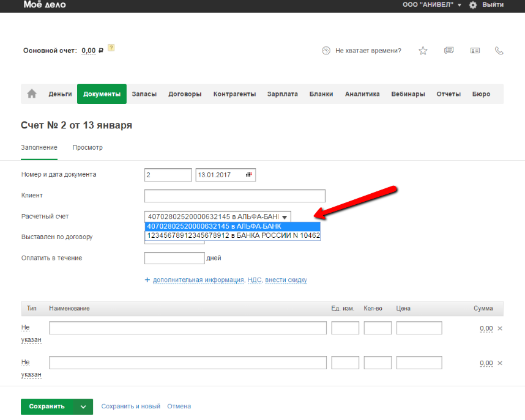The width and height of the screenshot is (525, 420).
Task: Open the contact card icon
Action: pyautogui.click(x=475, y=51)
